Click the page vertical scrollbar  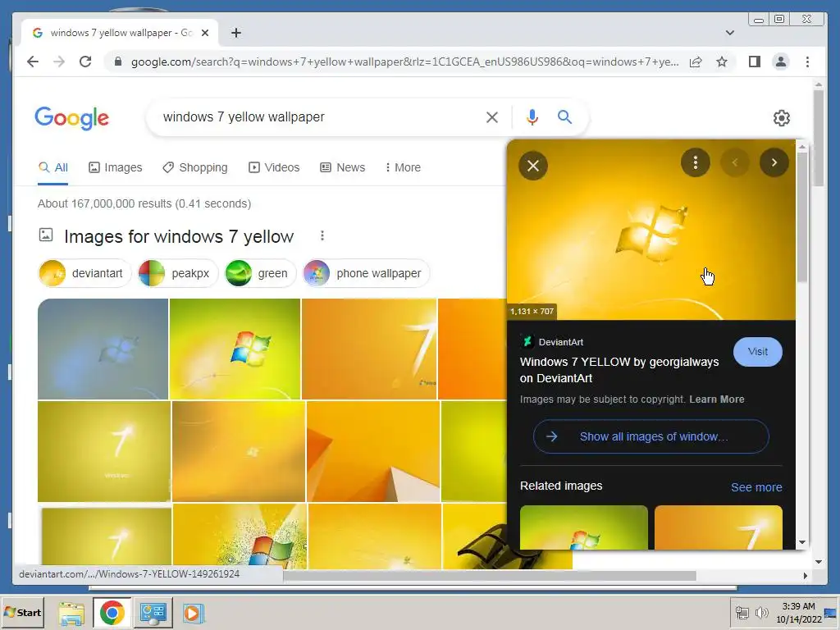click(818, 138)
